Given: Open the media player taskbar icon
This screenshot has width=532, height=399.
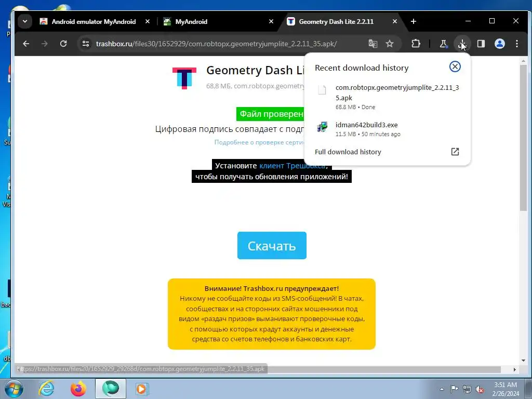Looking at the screenshot, I should click(x=141, y=389).
